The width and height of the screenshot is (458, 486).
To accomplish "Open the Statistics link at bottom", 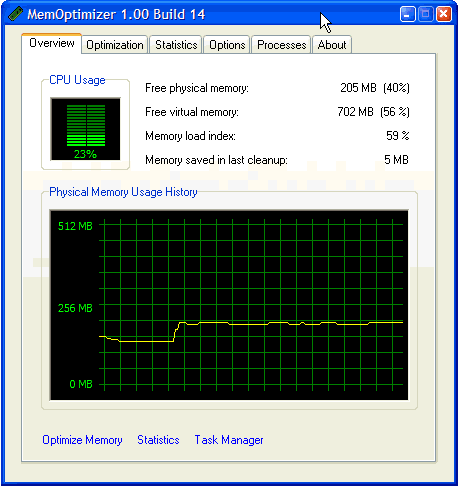I will tap(158, 440).
